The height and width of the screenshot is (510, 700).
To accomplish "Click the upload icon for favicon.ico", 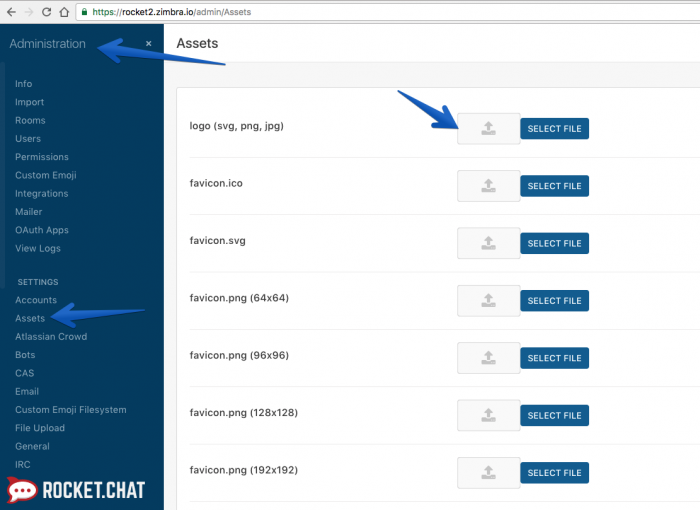I will (488, 186).
